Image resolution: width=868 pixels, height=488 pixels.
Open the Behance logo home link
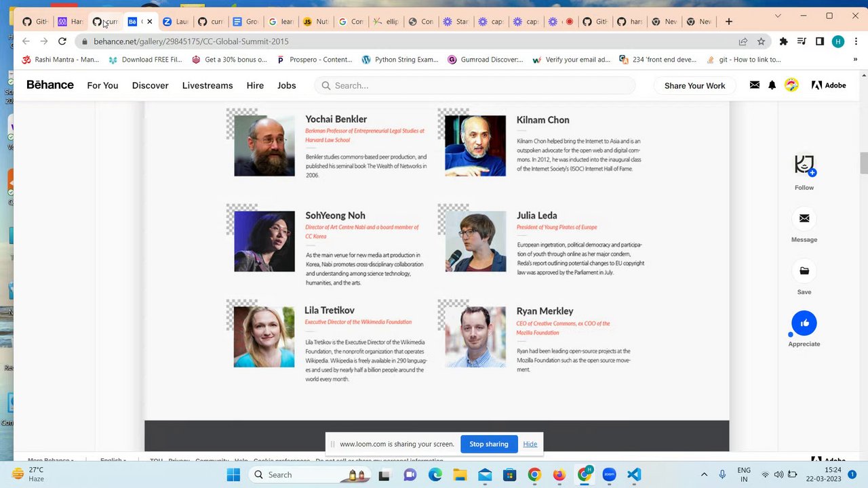tap(50, 85)
